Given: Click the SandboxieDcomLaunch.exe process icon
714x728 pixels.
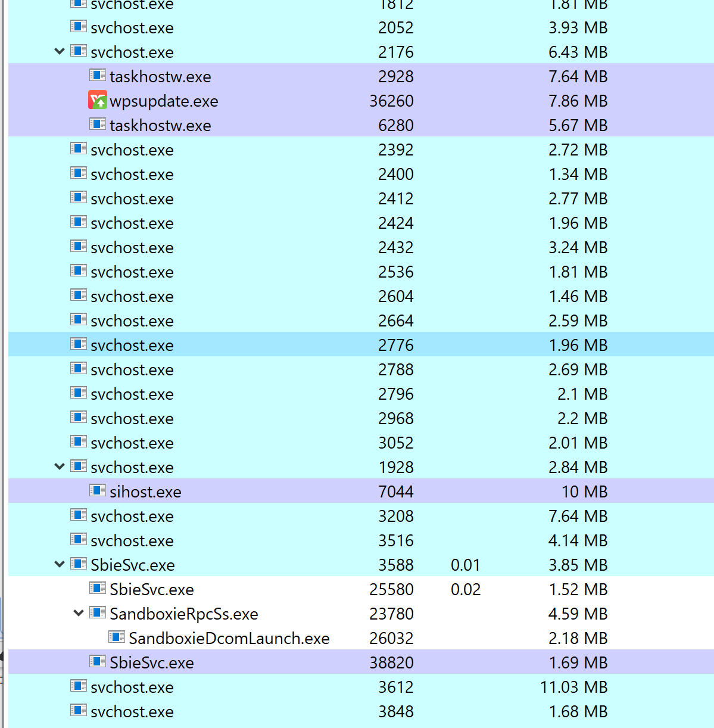Looking at the screenshot, I should (x=115, y=637).
